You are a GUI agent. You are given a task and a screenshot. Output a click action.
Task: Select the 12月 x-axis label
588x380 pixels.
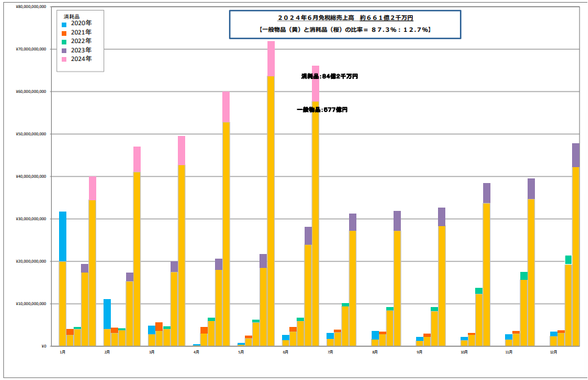(553, 353)
